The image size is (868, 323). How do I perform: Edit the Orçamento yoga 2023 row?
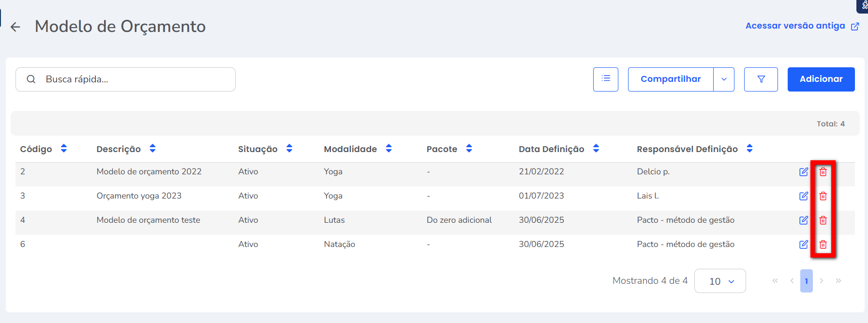(803, 196)
